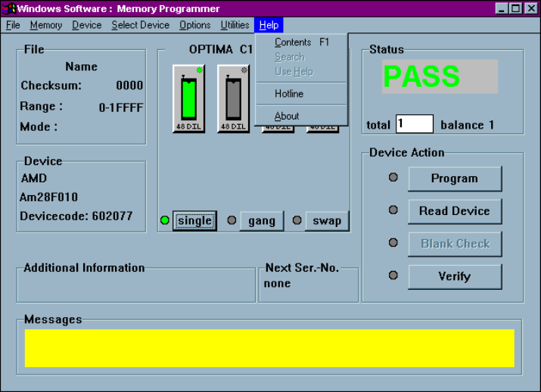Click the total count input field
Screen dimensions: 541x392
(415, 123)
